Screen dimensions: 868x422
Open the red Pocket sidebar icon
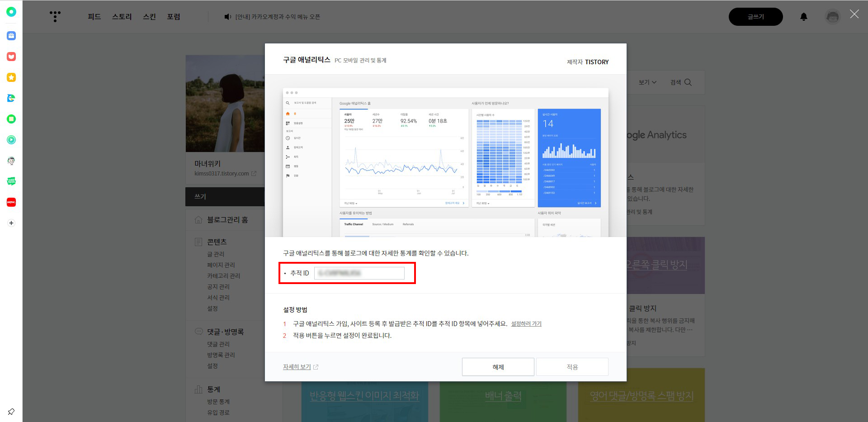click(x=11, y=57)
